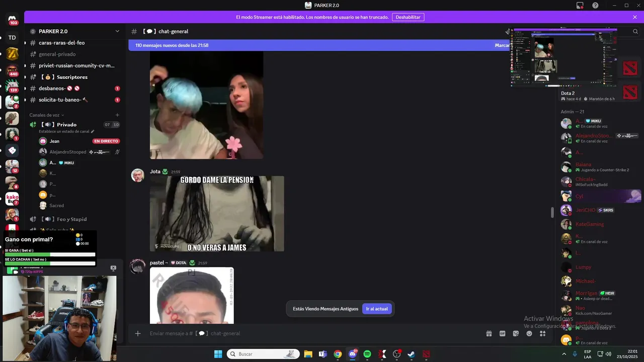
Task: Click the chat scrollbar thumb
Action: click(x=552, y=212)
